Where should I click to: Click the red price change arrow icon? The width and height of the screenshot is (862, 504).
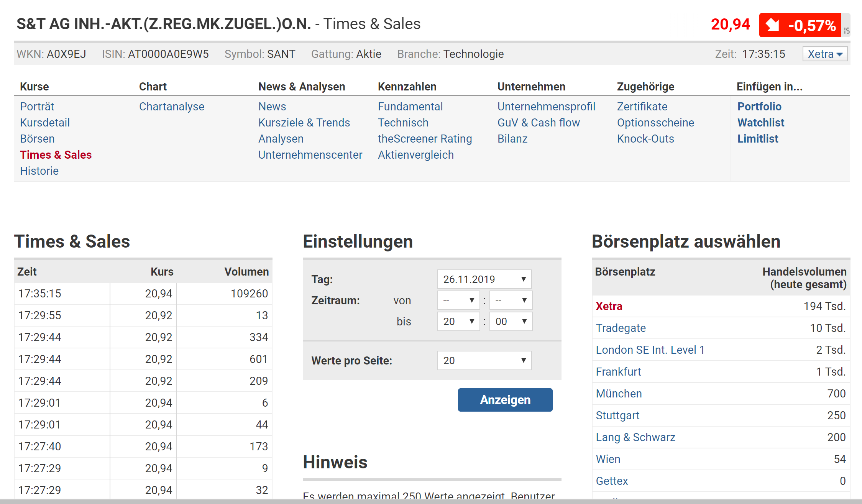coord(773,25)
